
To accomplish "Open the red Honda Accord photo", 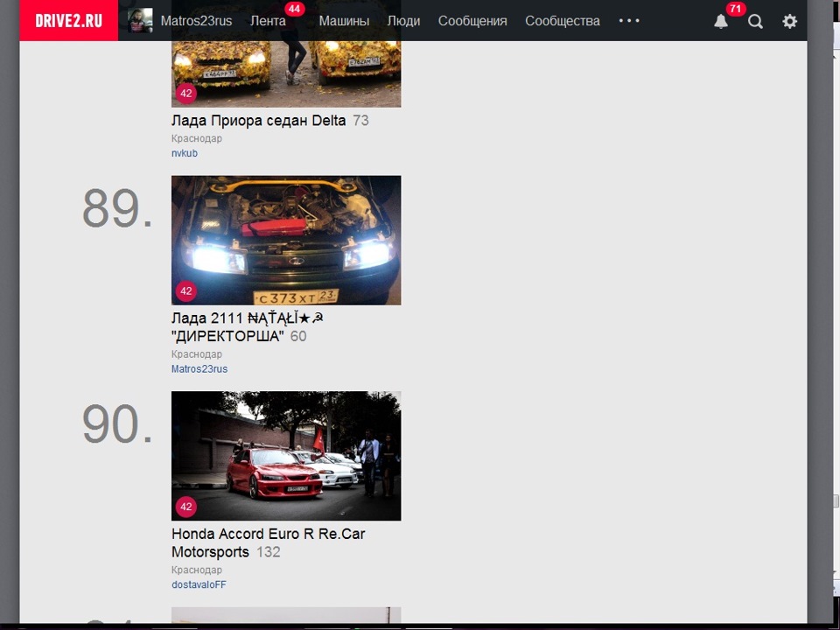I will 286,456.
